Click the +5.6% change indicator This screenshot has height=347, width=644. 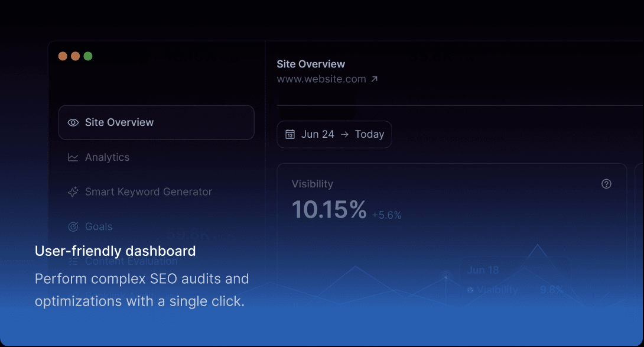click(386, 215)
